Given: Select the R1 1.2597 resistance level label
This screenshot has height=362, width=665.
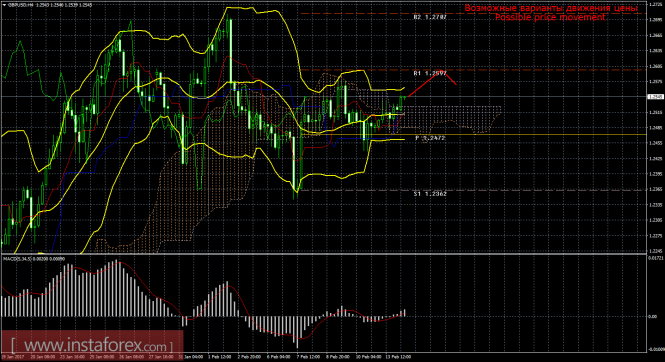Looking at the screenshot, I should 430,73.
